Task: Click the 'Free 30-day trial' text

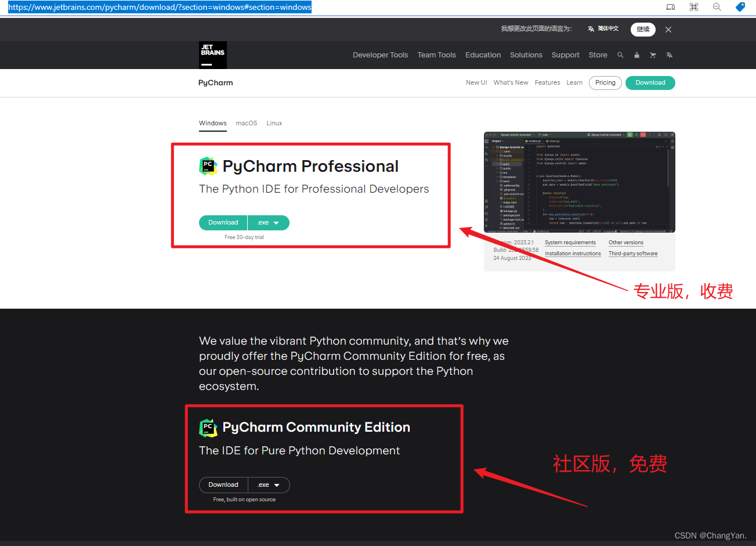Action: tap(244, 237)
